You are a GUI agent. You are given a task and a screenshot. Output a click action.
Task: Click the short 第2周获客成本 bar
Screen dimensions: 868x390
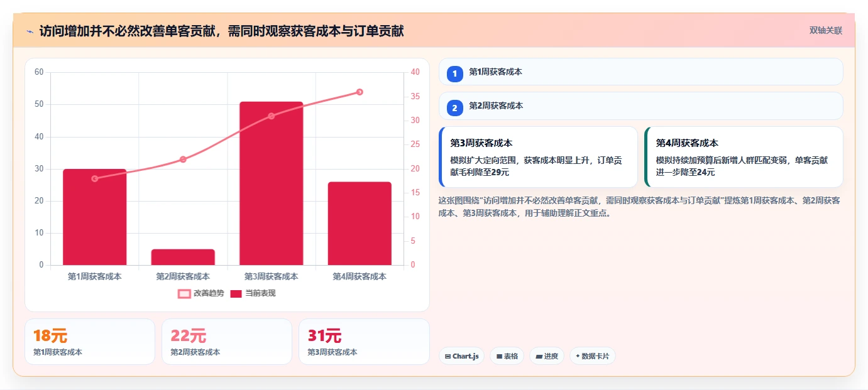pyautogui.click(x=183, y=257)
